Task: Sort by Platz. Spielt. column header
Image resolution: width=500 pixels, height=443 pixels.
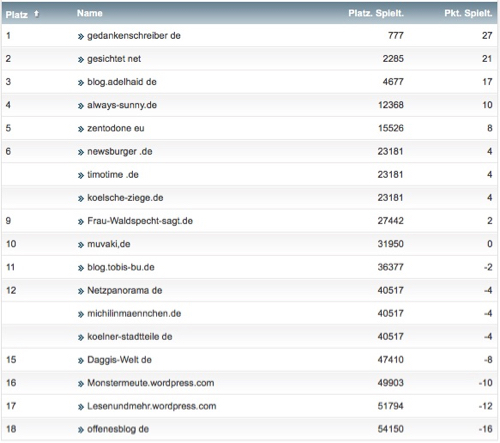Action: (x=376, y=13)
